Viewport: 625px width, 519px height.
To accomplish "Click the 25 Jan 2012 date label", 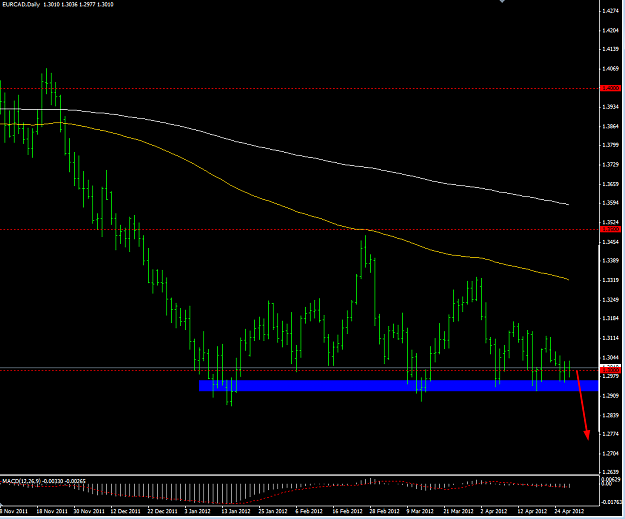I will point(272,511).
